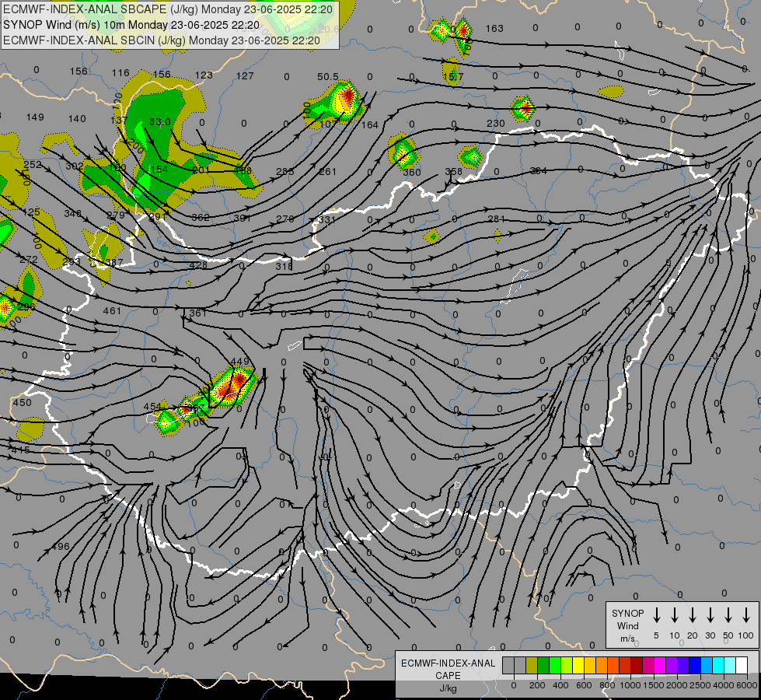Click the map value 285
Image resolution: width=761 pixels, height=700 pixels.
point(285,171)
